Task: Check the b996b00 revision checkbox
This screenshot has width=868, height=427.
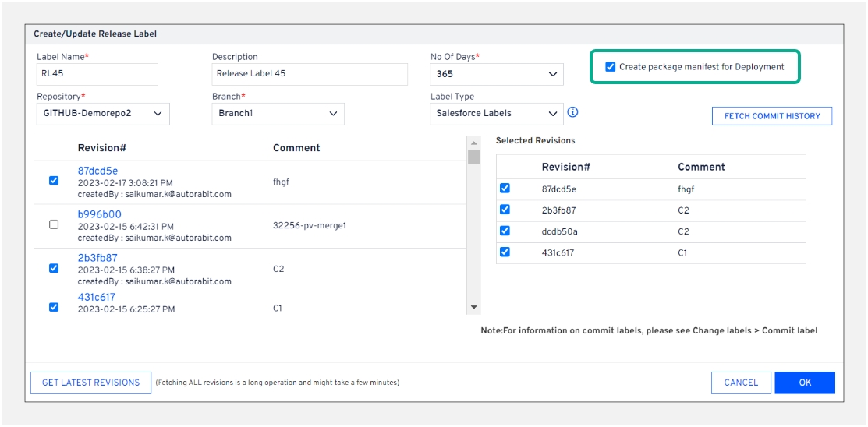Action: [x=54, y=224]
